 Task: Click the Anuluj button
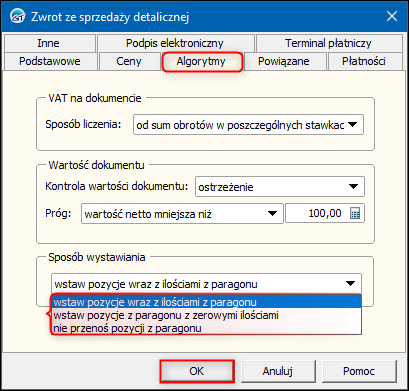pos(278,371)
